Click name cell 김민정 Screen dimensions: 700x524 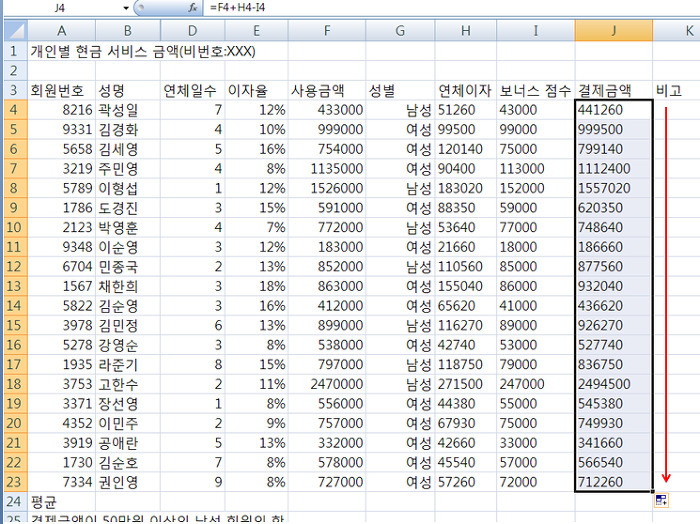pos(128,325)
